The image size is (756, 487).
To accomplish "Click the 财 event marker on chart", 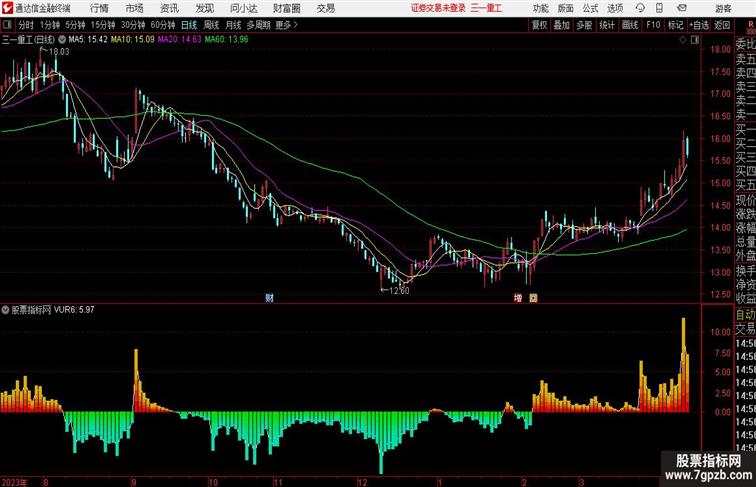I will coord(270,298).
